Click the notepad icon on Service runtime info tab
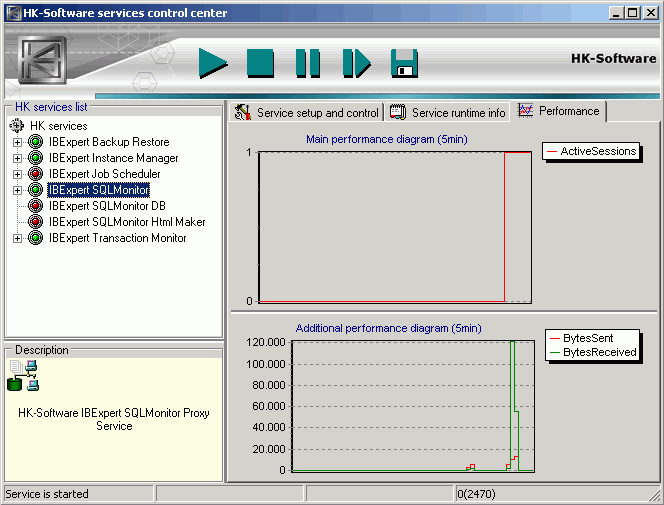This screenshot has width=664, height=505. click(398, 112)
